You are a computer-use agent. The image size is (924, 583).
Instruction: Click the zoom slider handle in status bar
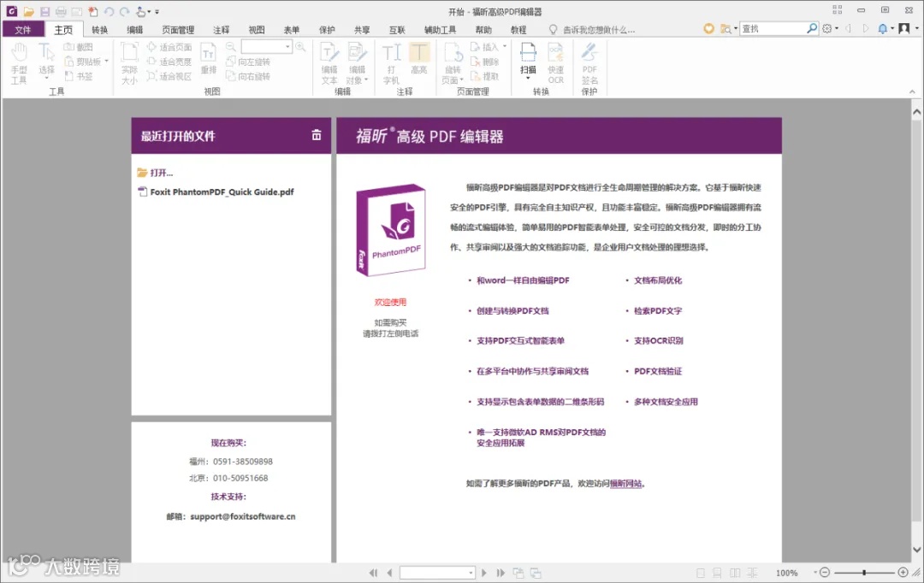864,573
